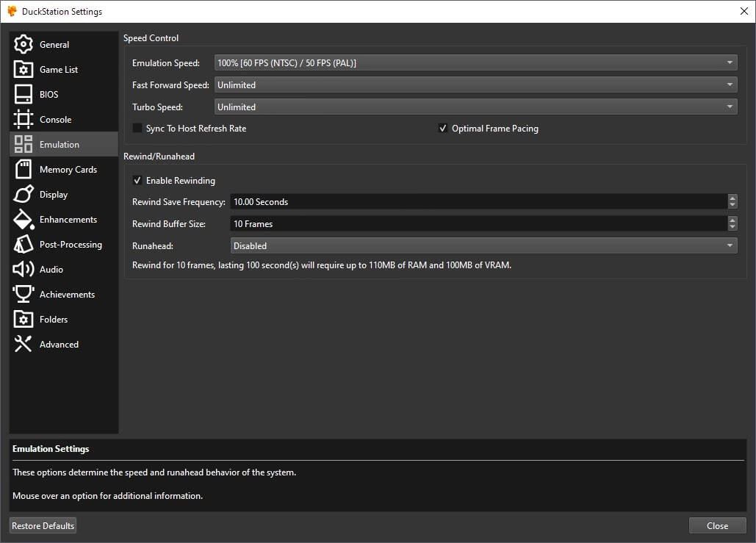The image size is (756, 543).
Task: Click the General gear icon in sidebar
Action: [x=24, y=45]
